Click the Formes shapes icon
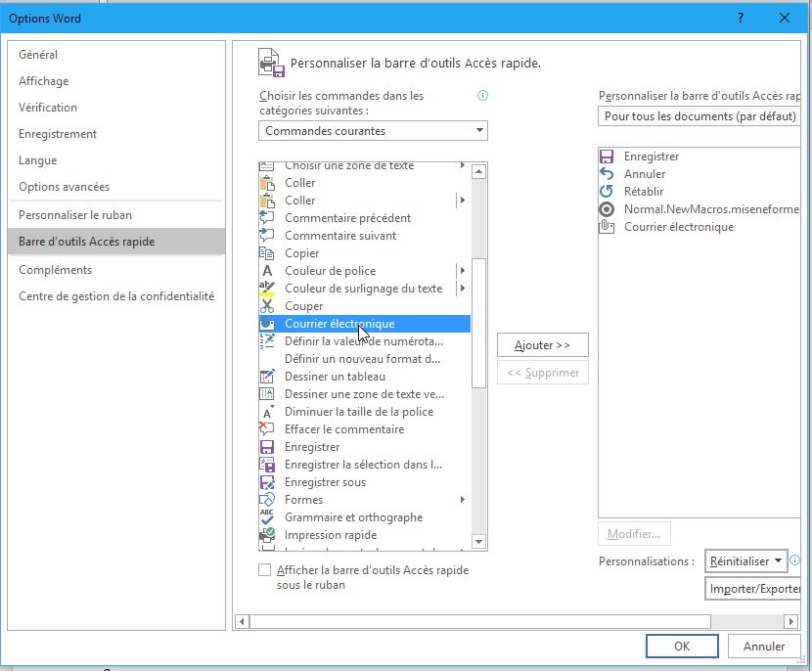812x671 pixels. [x=267, y=500]
